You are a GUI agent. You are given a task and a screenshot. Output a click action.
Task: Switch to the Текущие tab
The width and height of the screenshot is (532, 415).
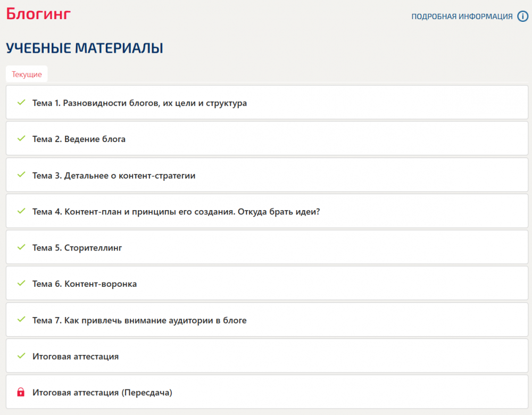27,74
